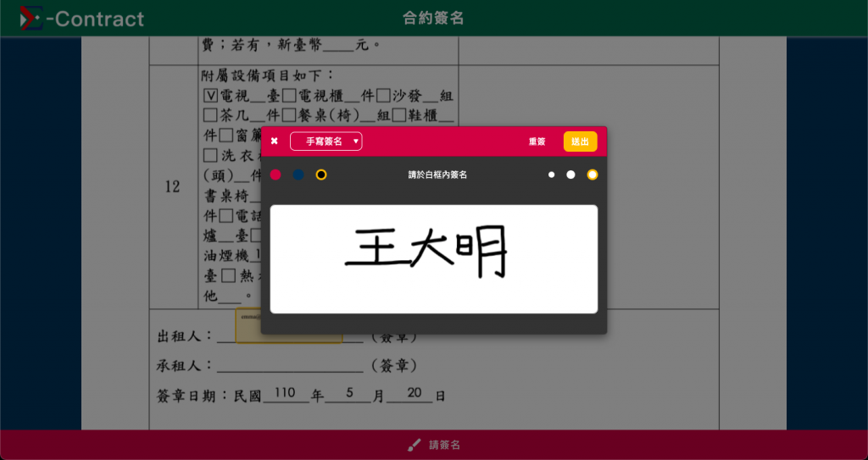Viewport: 868px width, 460px height.
Task: Click the 承租人 signature line
Action: [290, 367]
